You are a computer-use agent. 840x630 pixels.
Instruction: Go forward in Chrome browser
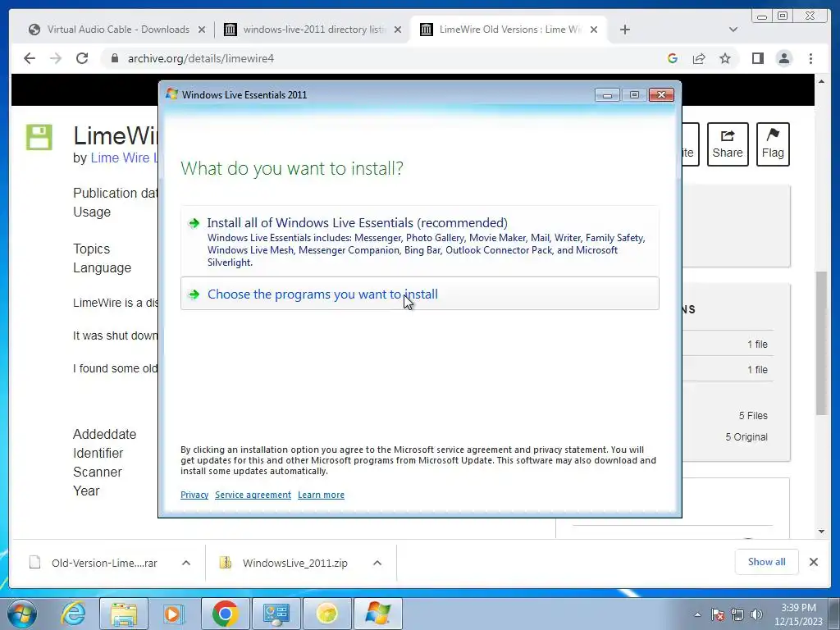[56, 58]
